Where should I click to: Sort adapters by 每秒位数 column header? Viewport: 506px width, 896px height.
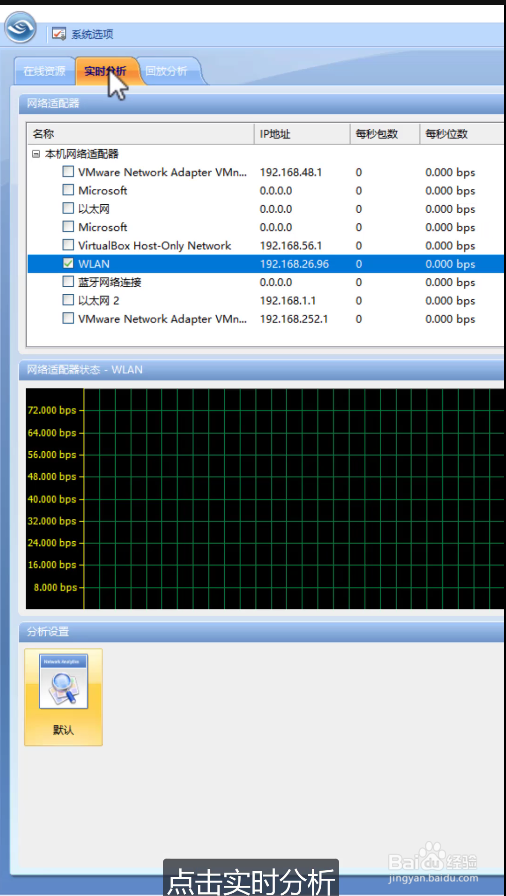point(462,134)
